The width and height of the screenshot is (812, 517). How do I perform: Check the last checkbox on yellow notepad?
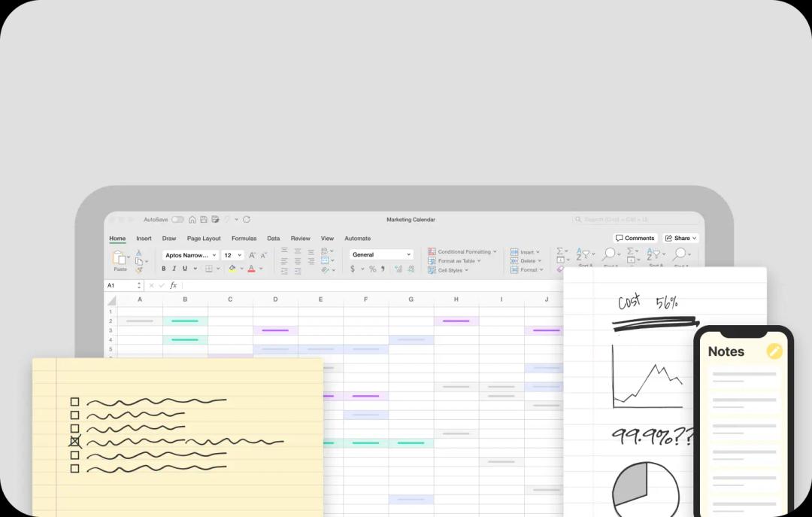(74, 469)
